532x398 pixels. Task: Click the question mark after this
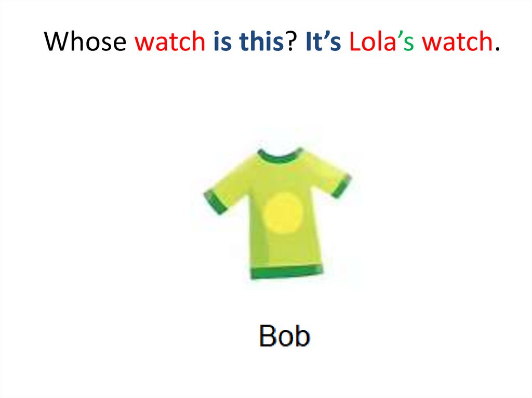[x=291, y=42]
